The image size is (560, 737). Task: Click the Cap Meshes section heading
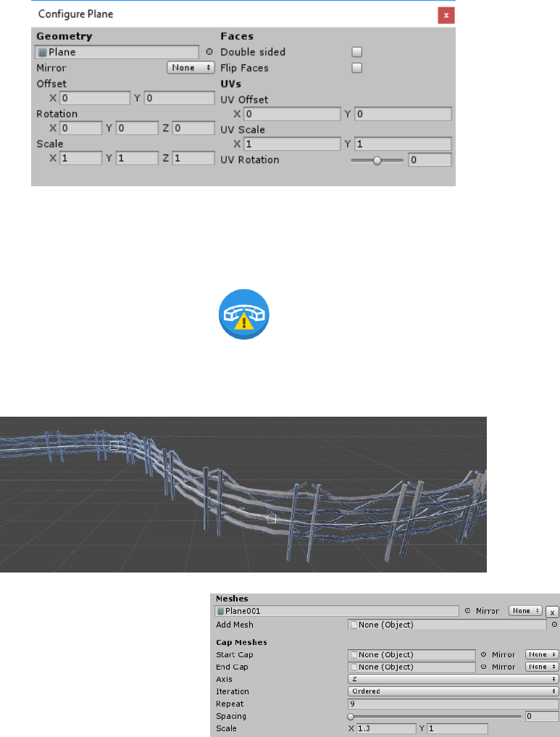[x=241, y=643]
